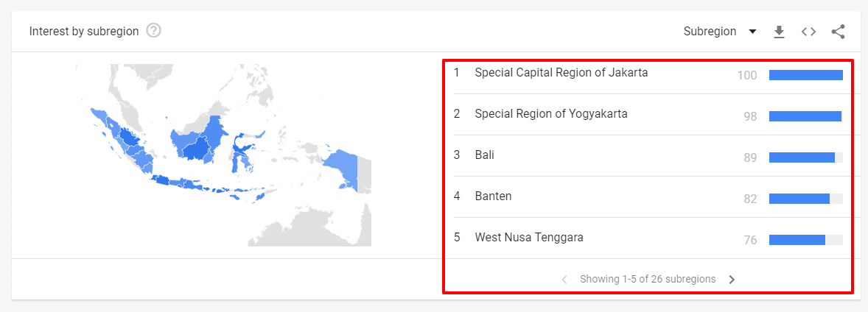
Task: Click the Bali subregion entry
Action: point(485,155)
